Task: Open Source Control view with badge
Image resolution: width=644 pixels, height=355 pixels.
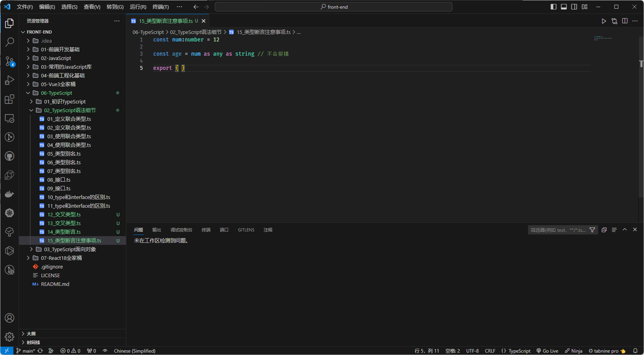Action: [x=9, y=61]
